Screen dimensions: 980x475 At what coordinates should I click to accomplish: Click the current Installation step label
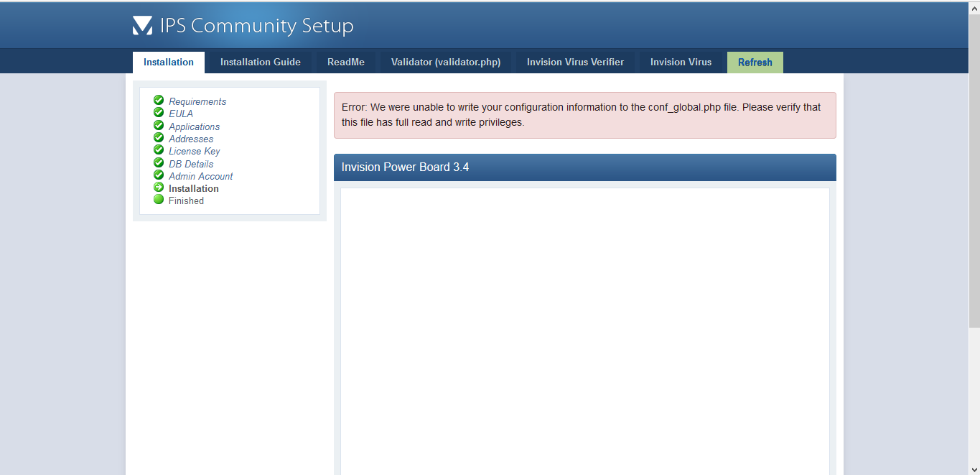(x=194, y=188)
